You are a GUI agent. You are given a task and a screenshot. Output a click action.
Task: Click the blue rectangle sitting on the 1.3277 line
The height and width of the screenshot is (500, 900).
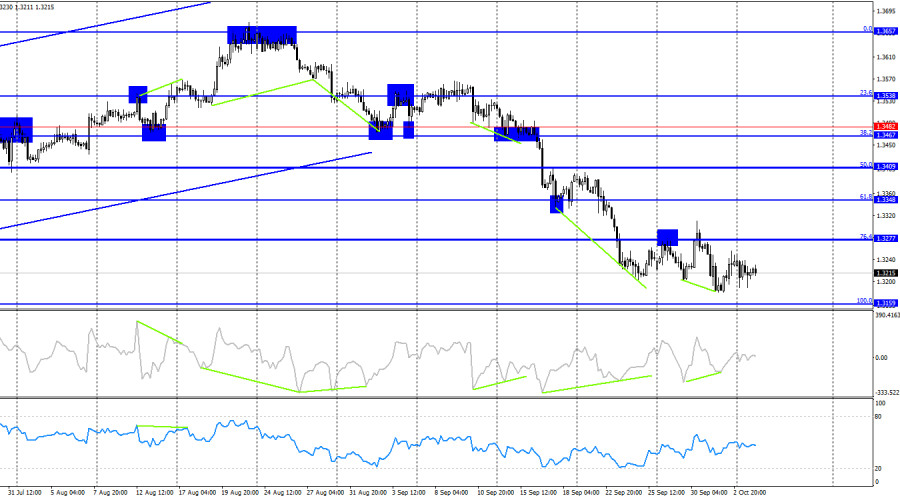pos(667,238)
